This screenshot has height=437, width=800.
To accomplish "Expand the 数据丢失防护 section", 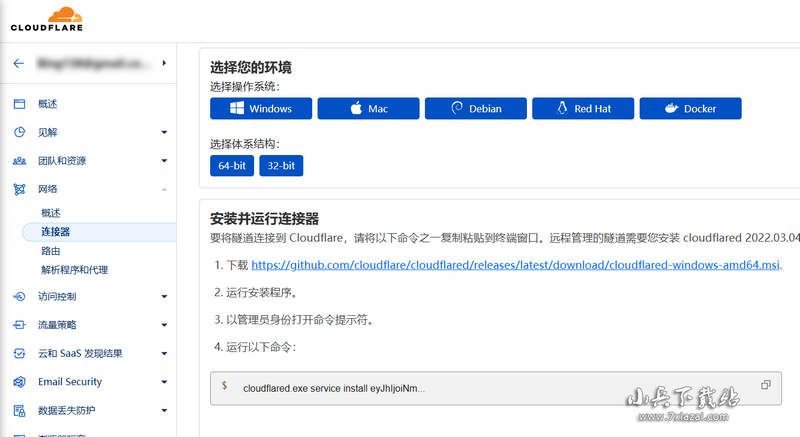I will tap(164, 411).
